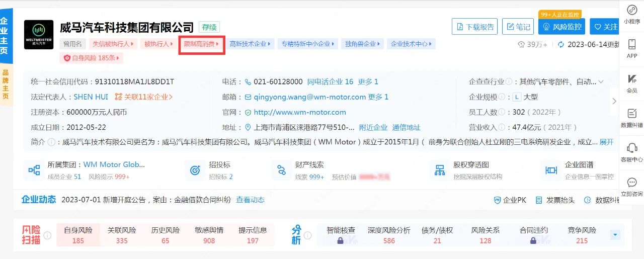Click the email qingyong.wang@wm-motor.com
The image size is (644, 259).
pyautogui.click(x=310, y=97)
